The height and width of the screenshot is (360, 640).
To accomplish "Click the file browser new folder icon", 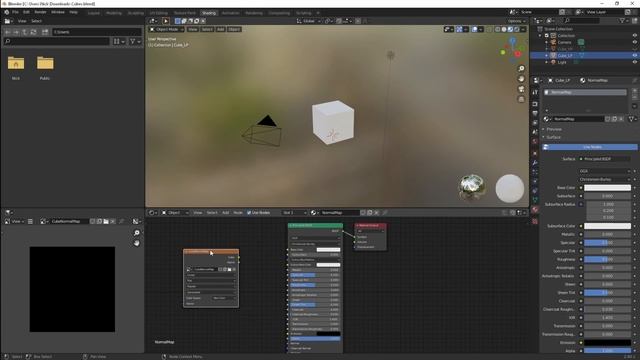I will 45,32.
